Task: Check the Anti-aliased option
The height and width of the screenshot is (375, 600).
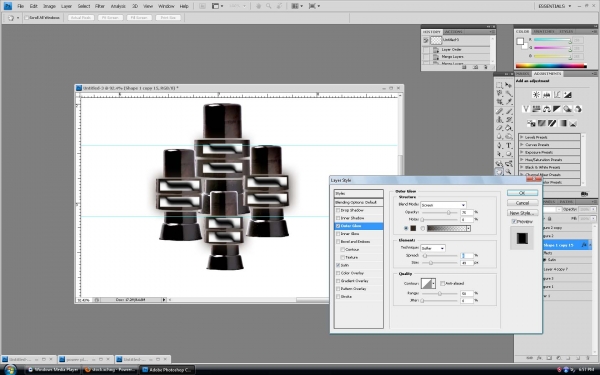Action: pos(442,284)
